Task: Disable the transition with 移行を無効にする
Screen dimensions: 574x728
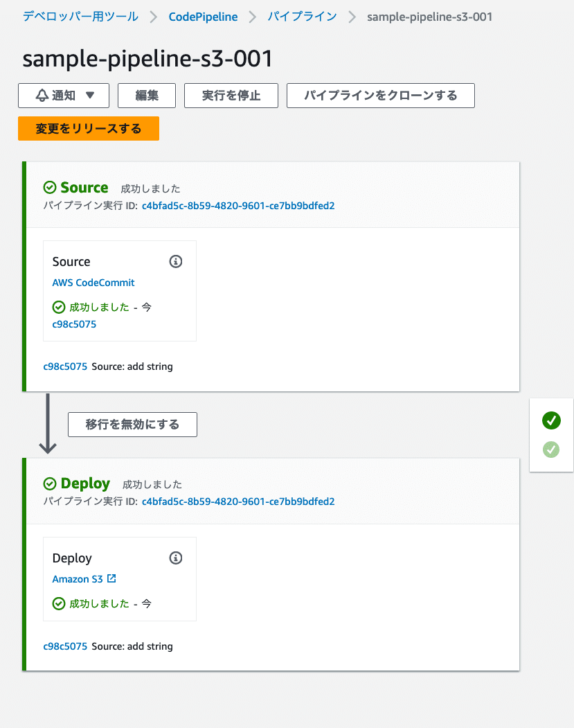Action: click(x=132, y=424)
